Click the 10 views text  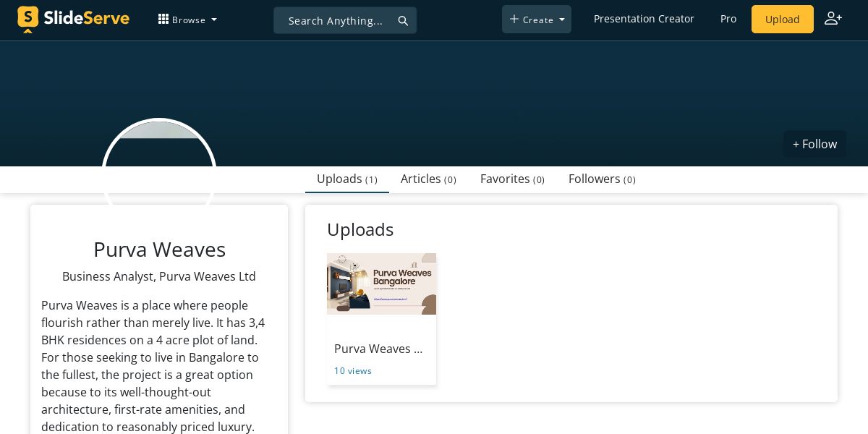353,371
